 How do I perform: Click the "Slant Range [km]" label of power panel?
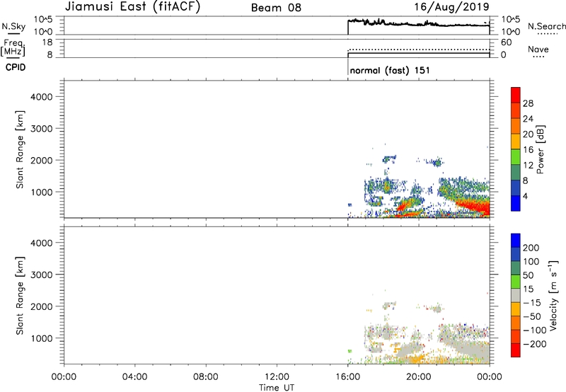[20, 149]
